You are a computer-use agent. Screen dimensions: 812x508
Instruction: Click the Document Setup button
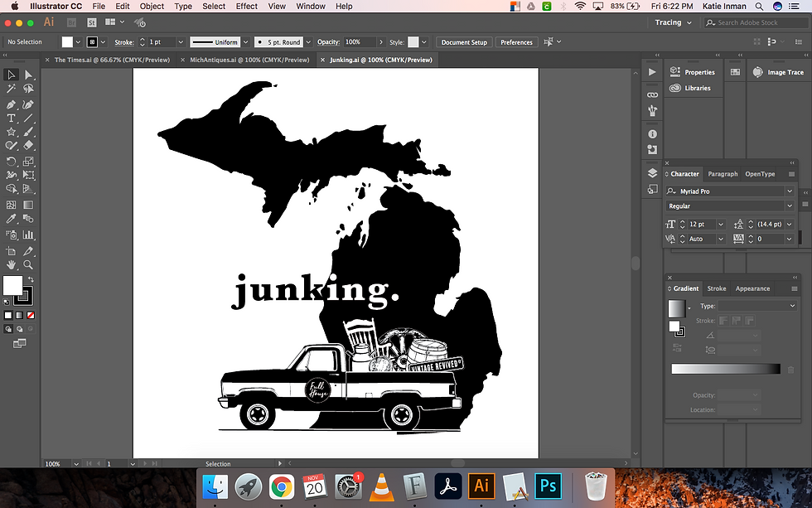tap(464, 42)
